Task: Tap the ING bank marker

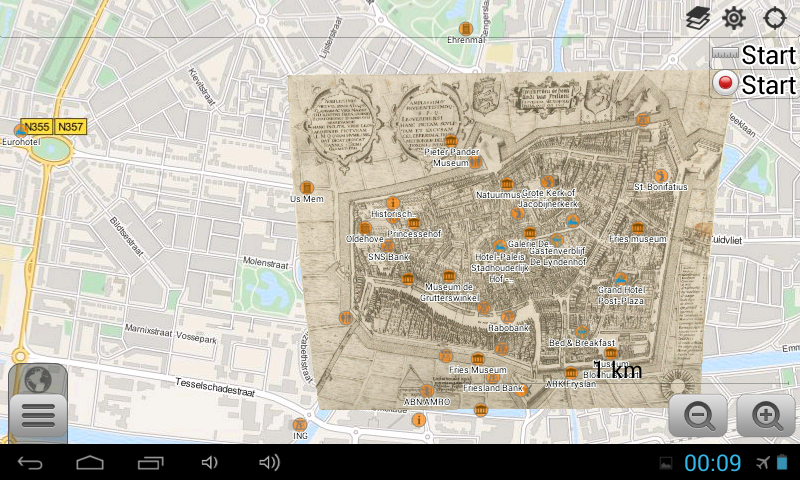Action: pyautogui.click(x=300, y=424)
